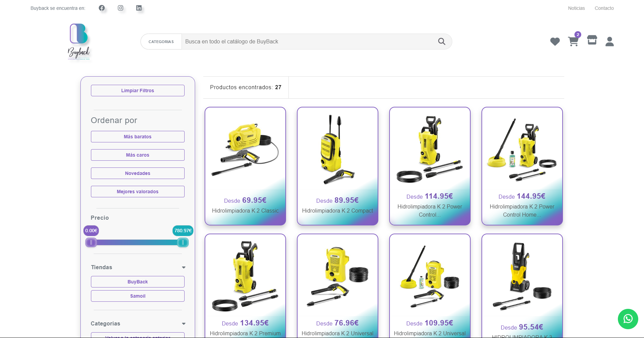The height and width of the screenshot is (338, 644).
Task: Collapse the Tiendas filter section
Action: [x=184, y=267]
